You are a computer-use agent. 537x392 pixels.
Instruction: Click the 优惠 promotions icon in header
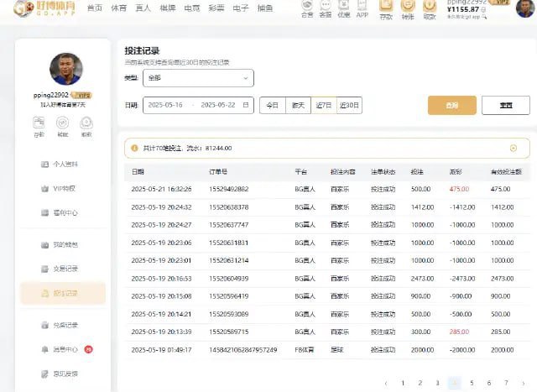[x=343, y=8]
